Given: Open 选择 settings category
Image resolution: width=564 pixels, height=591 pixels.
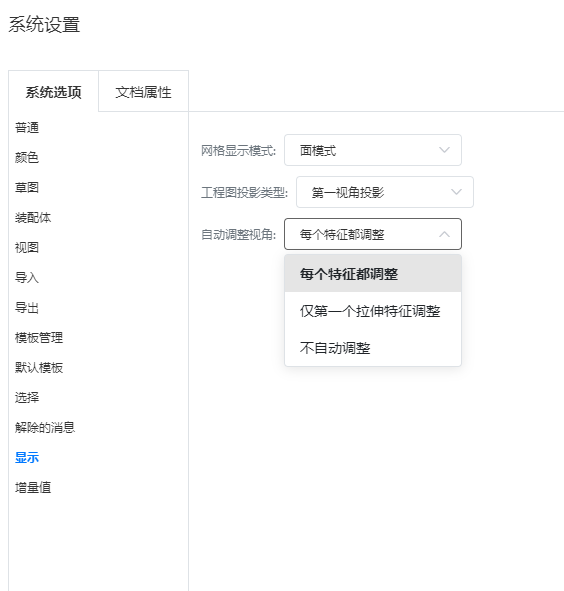Looking at the screenshot, I should [x=27, y=397].
